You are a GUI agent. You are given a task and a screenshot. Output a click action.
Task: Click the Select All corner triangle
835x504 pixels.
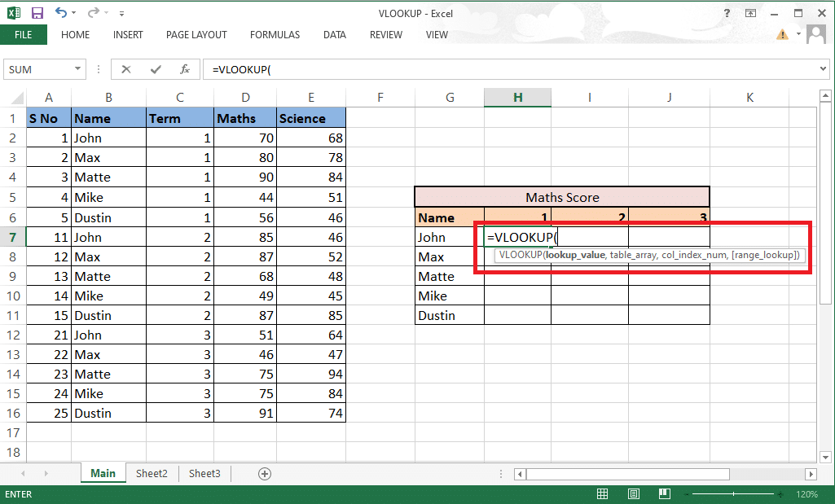pos(18,98)
